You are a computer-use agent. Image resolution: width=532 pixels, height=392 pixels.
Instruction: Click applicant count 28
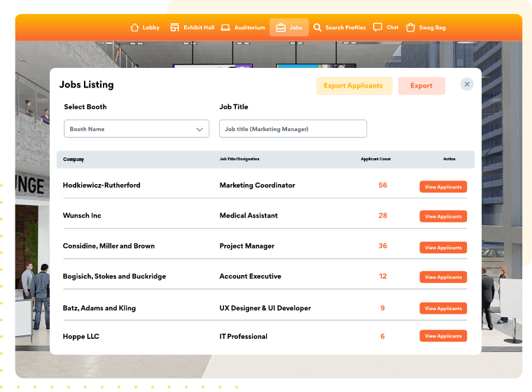click(x=383, y=216)
